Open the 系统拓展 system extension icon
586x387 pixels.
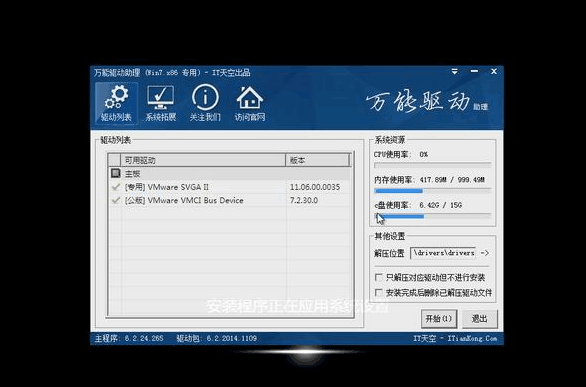tap(160, 103)
